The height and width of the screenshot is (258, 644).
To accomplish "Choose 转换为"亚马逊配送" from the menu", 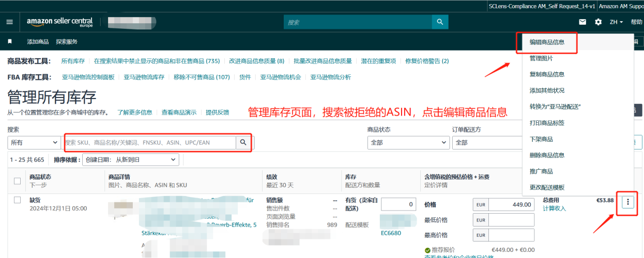I will 555,106.
